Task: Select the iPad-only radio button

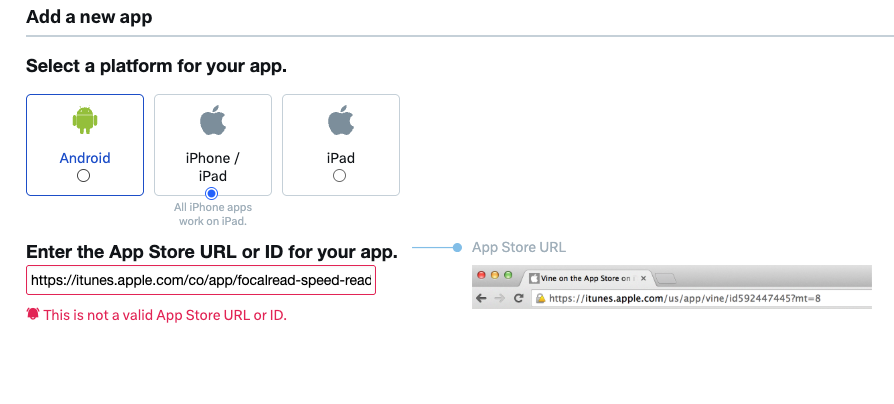Action: pos(339,176)
